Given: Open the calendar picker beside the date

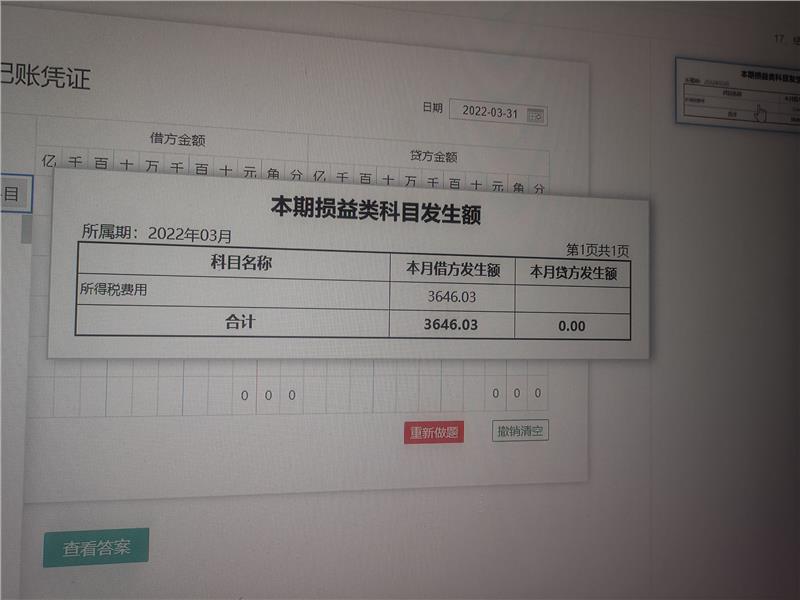Looking at the screenshot, I should [536, 114].
